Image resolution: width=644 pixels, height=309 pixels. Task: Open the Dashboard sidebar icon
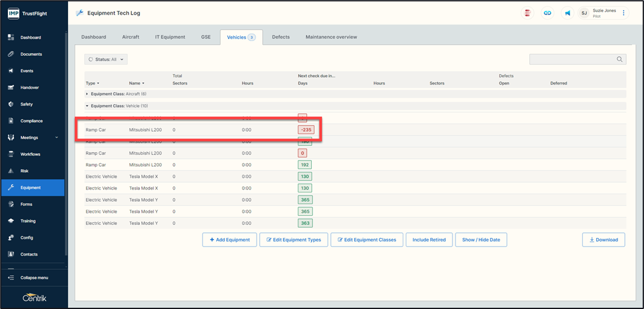point(10,37)
